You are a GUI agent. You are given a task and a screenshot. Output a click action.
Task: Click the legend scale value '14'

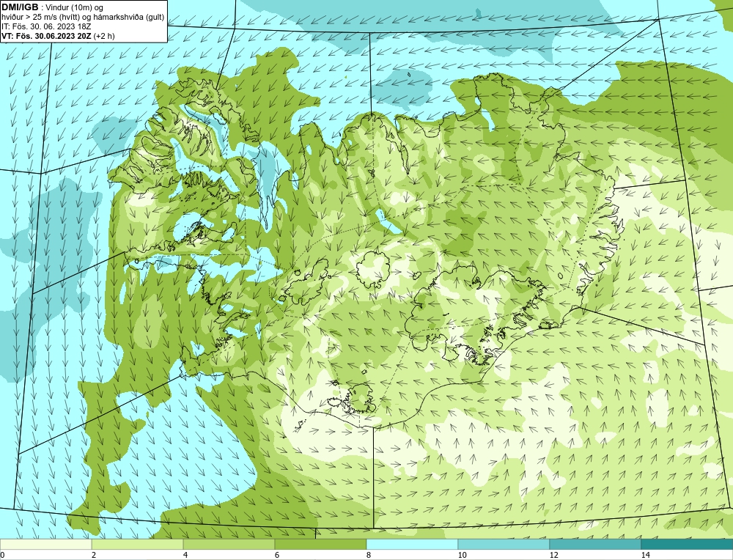point(645,555)
